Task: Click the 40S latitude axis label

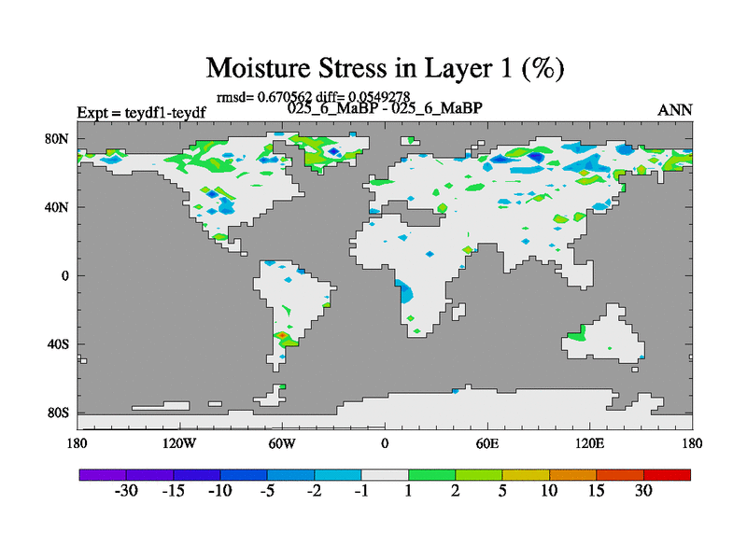Action: (58, 344)
